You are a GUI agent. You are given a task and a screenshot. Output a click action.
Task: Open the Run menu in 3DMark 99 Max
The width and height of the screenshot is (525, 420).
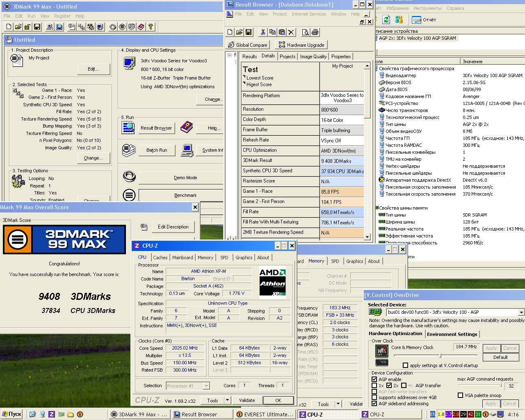click(x=31, y=16)
